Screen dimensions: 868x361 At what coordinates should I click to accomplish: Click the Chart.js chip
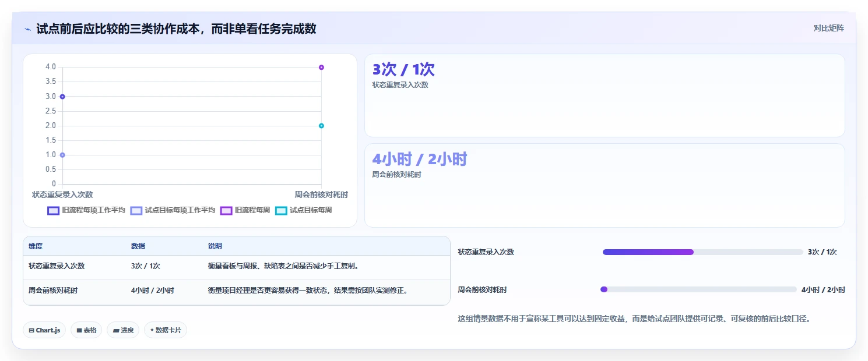click(x=45, y=330)
